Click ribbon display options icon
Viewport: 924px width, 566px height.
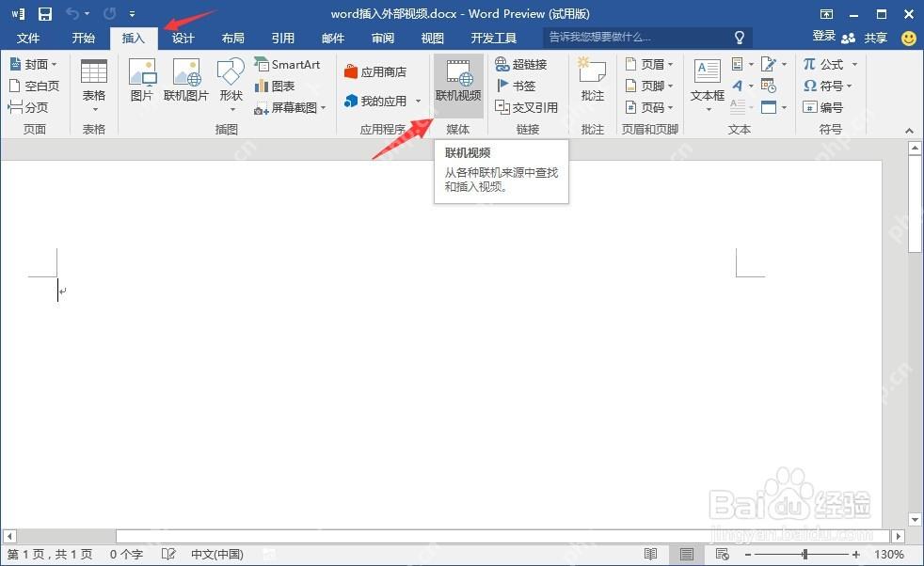(x=826, y=14)
